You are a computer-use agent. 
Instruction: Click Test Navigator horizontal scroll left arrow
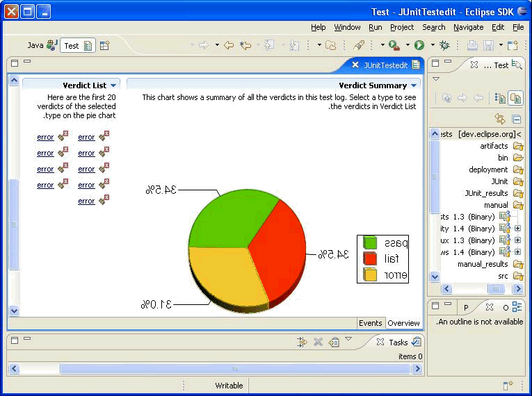click(446, 289)
